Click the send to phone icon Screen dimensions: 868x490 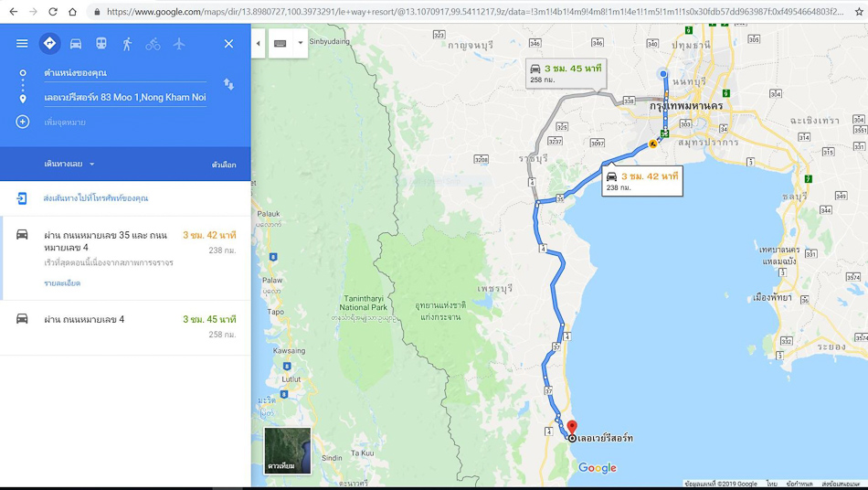point(22,198)
